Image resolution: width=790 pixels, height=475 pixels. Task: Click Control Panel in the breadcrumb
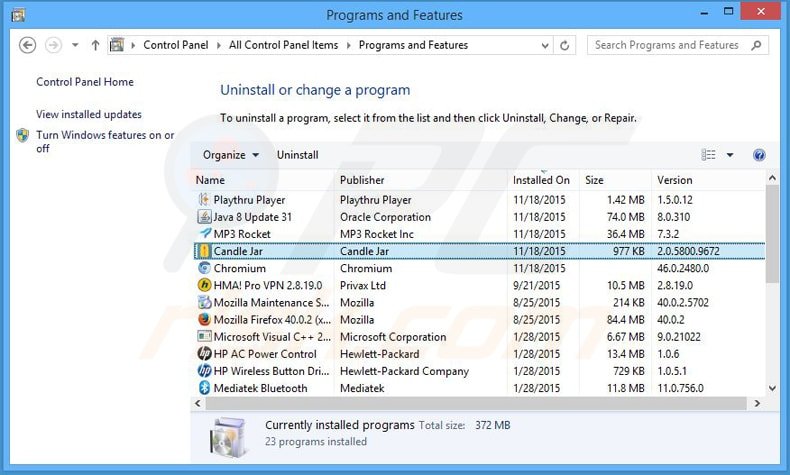coord(175,45)
